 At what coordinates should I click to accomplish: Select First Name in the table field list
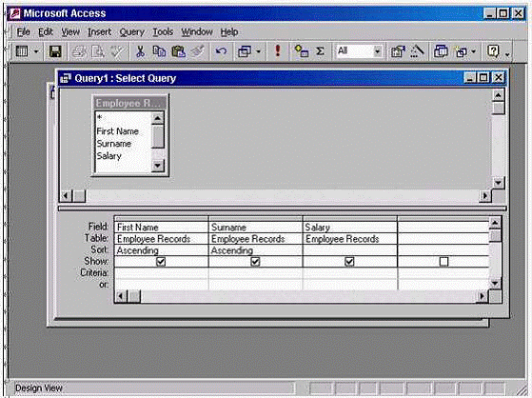(x=117, y=131)
